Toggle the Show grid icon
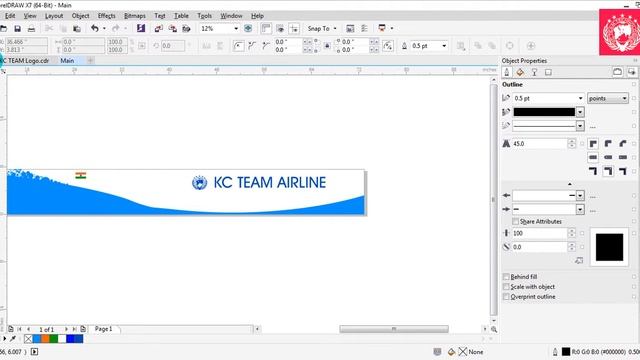 tap(280, 28)
